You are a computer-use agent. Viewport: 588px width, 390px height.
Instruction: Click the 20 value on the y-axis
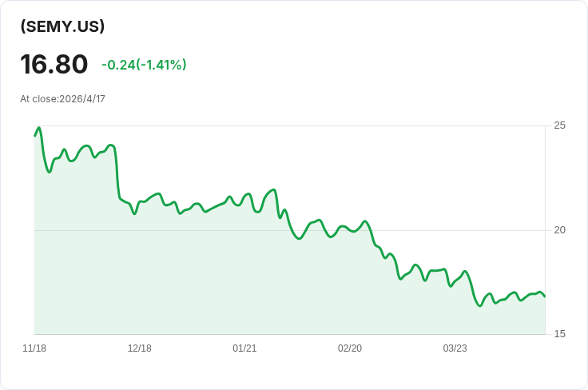(x=559, y=230)
